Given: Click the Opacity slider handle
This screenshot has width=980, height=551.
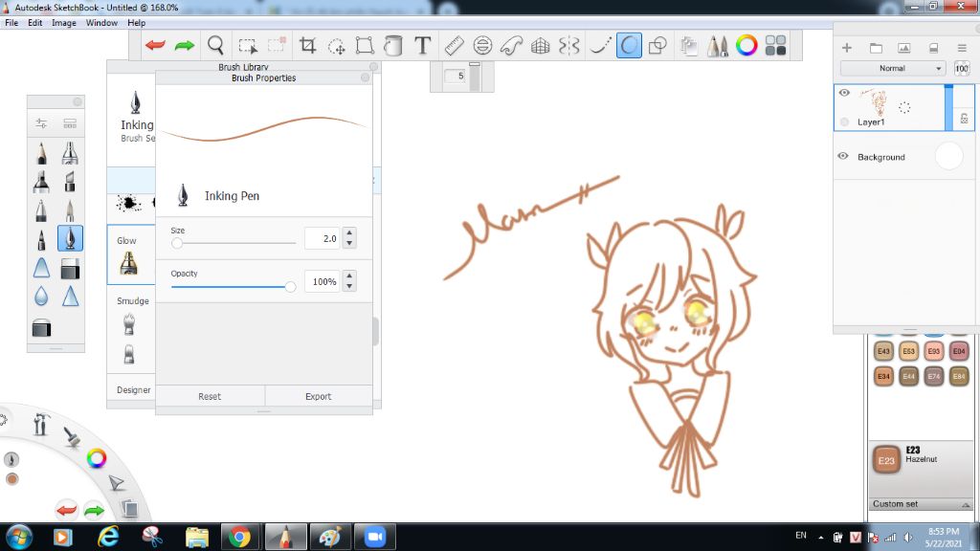Looking at the screenshot, I should [x=290, y=287].
